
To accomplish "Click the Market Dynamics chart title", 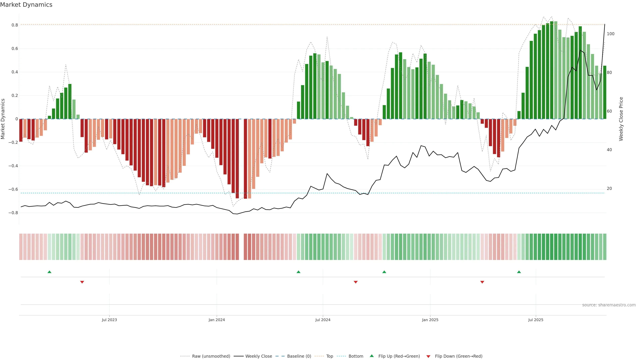I will [x=26, y=5].
